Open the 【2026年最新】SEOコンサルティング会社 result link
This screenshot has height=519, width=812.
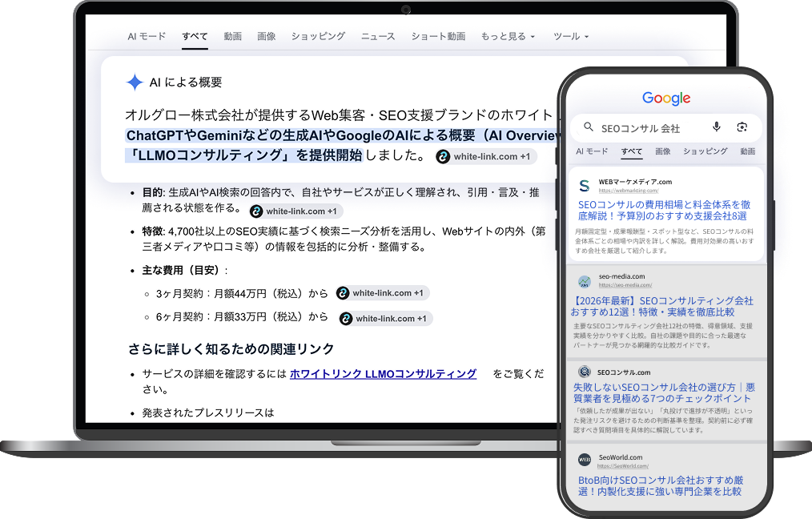pyautogui.click(x=661, y=307)
